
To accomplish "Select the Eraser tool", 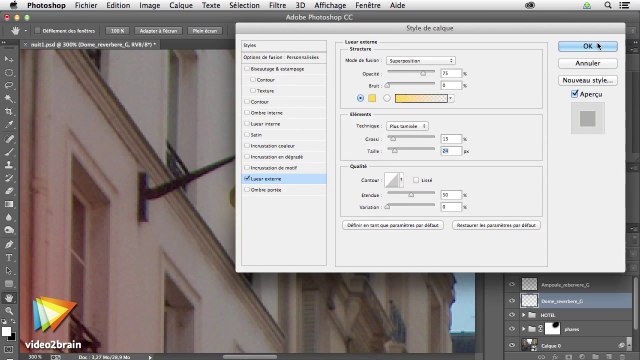I will click(x=9, y=191).
